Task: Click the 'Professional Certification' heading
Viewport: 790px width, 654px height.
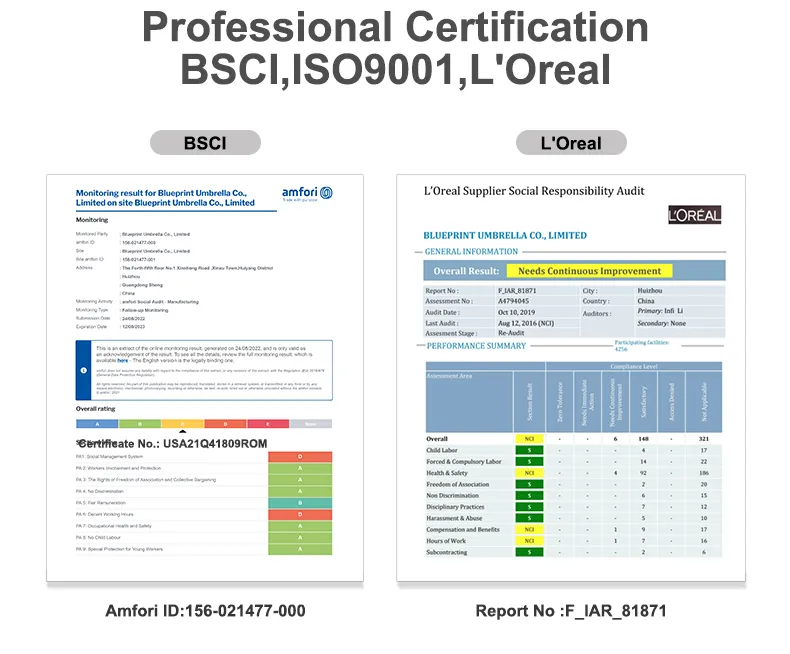Action: pyautogui.click(x=395, y=27)
